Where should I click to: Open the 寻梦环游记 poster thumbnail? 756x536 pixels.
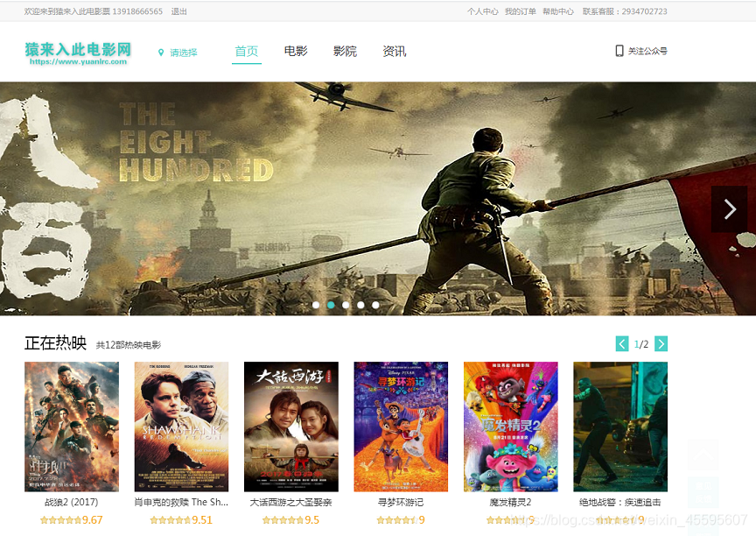(401, 427)
